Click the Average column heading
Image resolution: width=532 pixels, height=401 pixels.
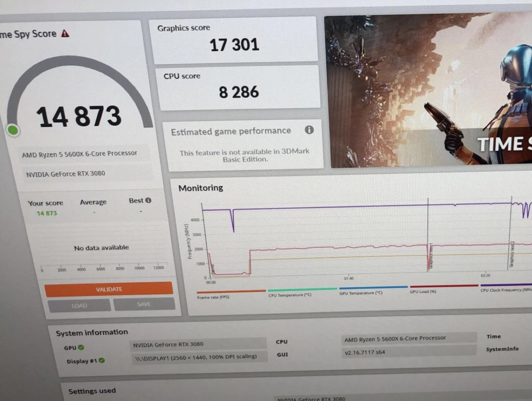click(x=93, y=202)
